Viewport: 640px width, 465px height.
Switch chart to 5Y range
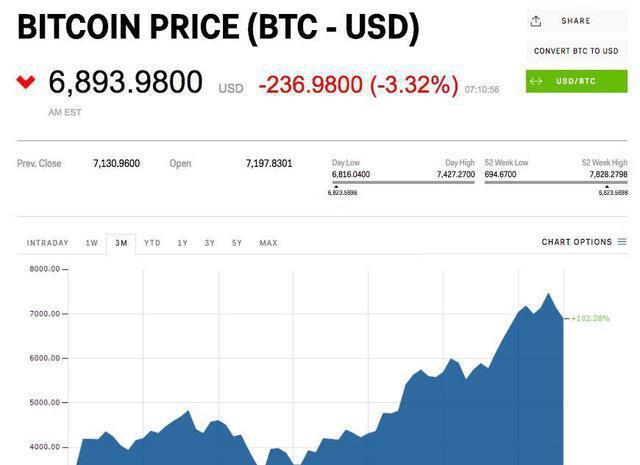pos(237,243)
